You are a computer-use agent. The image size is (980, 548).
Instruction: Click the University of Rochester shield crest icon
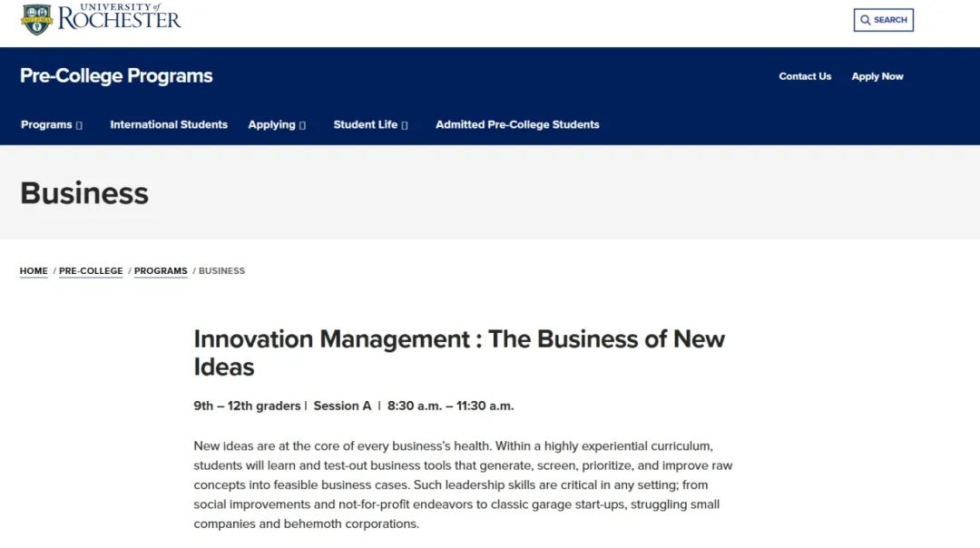pyautogui.click(x=36, y=19)
